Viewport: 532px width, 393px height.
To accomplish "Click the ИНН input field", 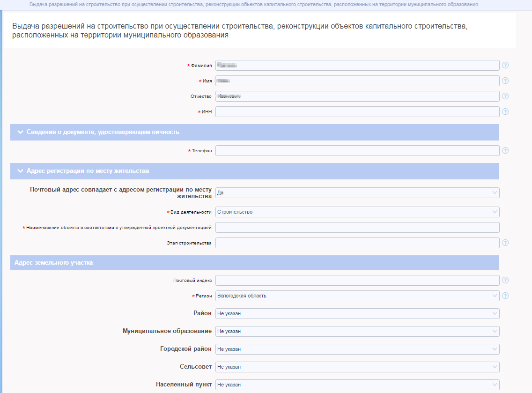I will coord(357,111).
